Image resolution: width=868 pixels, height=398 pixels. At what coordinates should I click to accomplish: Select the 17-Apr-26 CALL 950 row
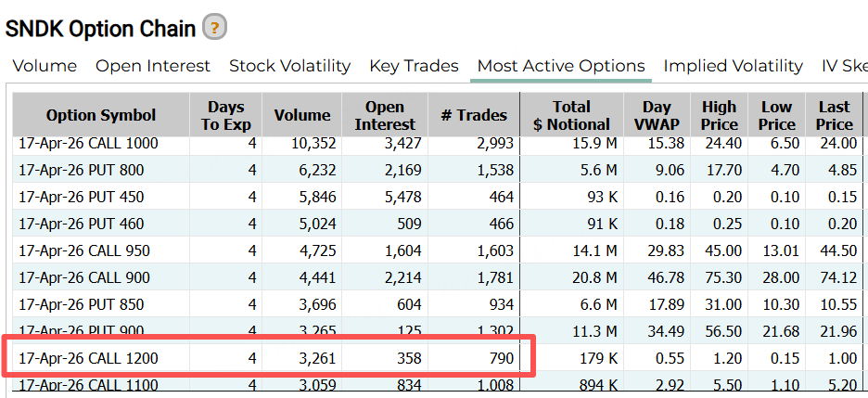coord(83,250)
